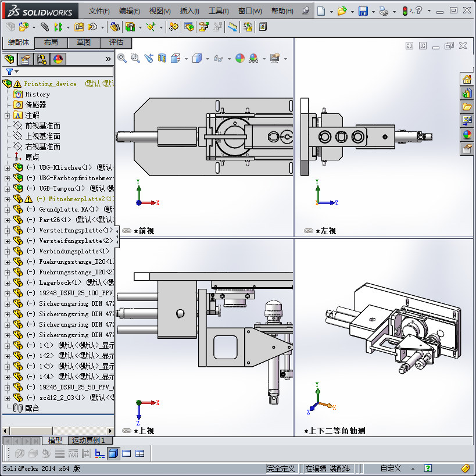Viewport: 476px width, 476px height.
Task: Open the Display Style dropdown arrow
Action: tap(207, 59)
